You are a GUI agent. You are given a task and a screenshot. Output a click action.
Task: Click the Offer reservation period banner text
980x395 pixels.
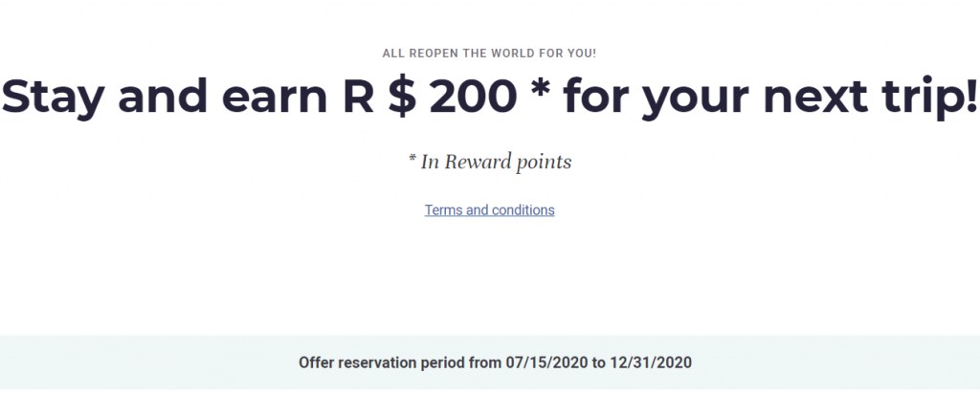[x=495, y=362]
